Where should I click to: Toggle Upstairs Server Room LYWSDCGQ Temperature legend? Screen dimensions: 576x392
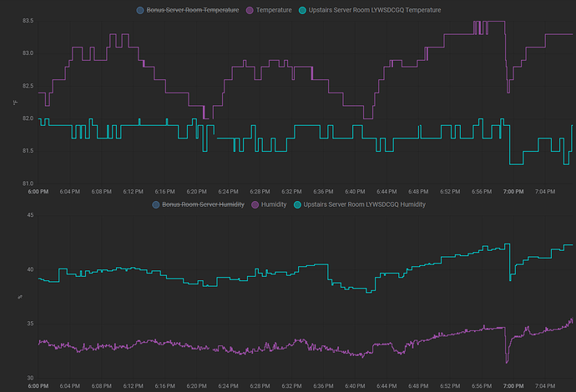375,10
